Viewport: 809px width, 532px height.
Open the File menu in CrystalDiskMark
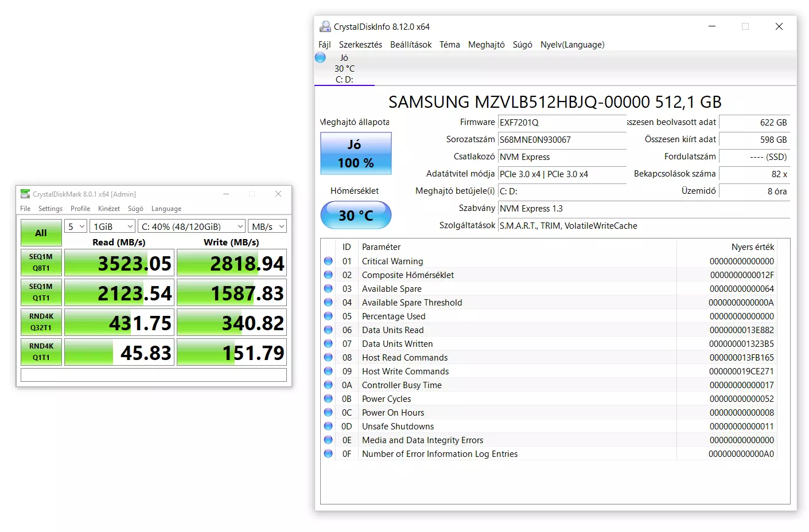click(25, 209)
